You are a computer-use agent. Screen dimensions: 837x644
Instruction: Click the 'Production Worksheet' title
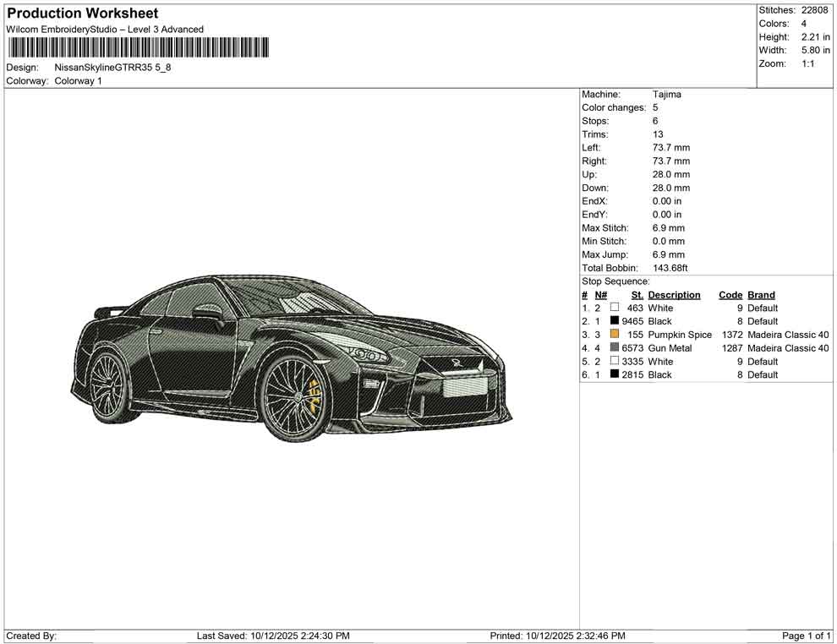83,14
